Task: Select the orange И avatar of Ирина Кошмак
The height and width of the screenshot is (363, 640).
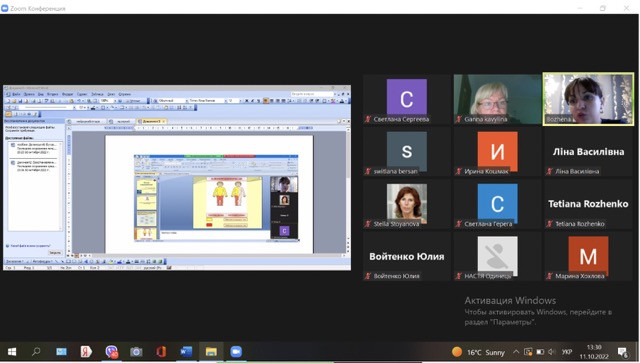Action: (498, 150)
